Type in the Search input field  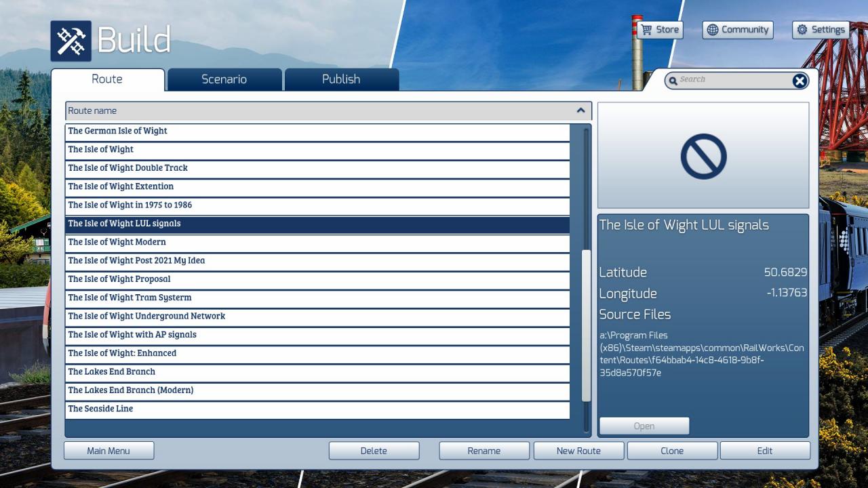tap(732, 80)
